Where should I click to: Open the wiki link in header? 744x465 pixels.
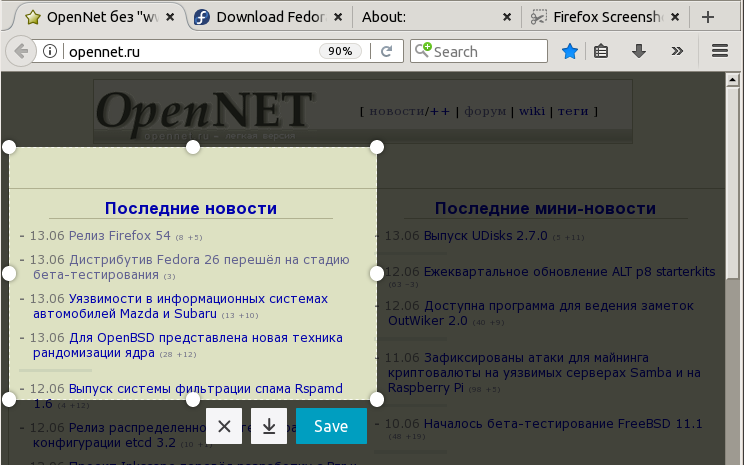point(532,111)
